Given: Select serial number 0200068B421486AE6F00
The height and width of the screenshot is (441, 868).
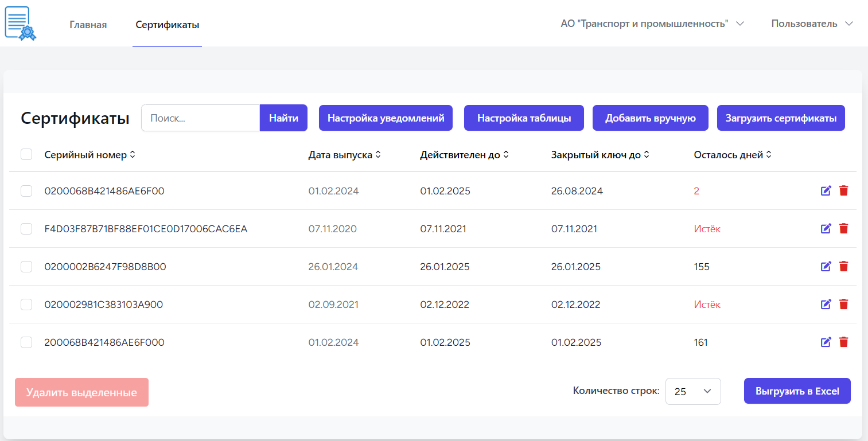Looking at the screenshot, I should pos(104,191).
